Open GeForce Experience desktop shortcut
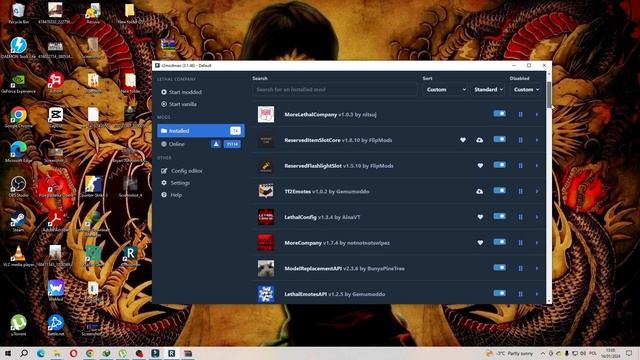640x360 pixels. point(18,82)
